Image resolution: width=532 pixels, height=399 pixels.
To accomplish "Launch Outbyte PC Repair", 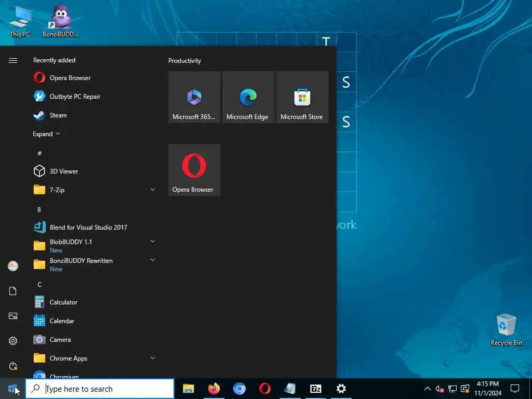I will click(95, 96).
